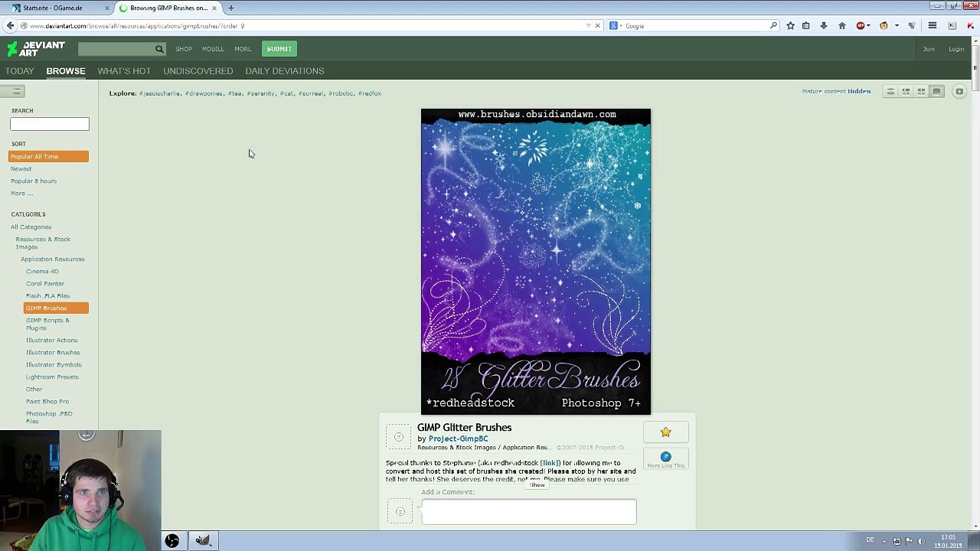Viewport: 980px width, 551px height.
Task: Favourite GIMP Glitter Brushes with the star
Action: pyautogui.click(x=665, y=433)
